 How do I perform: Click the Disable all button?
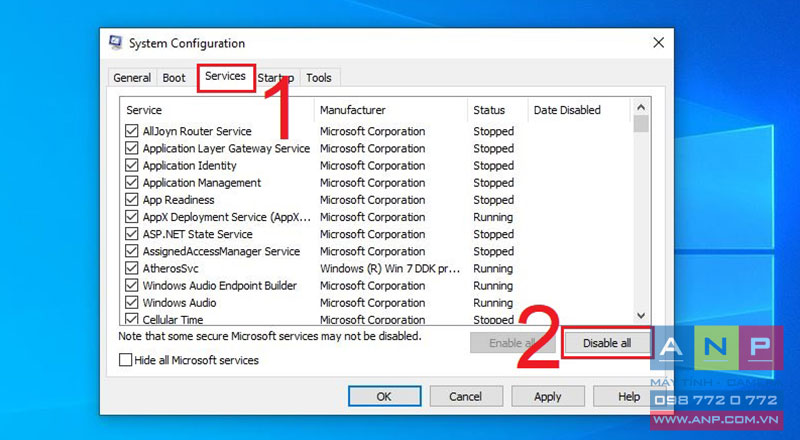607,343
